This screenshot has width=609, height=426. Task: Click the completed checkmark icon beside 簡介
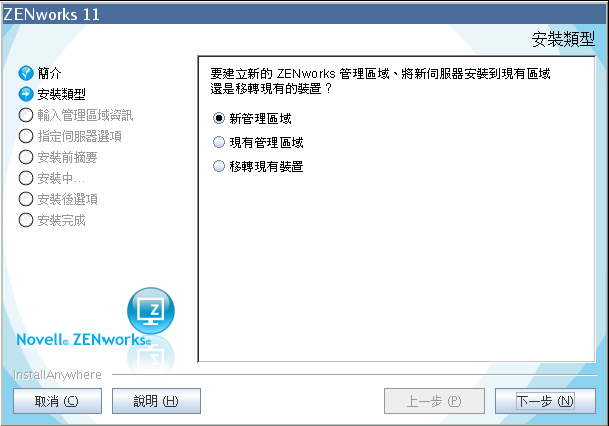(26, 73)
